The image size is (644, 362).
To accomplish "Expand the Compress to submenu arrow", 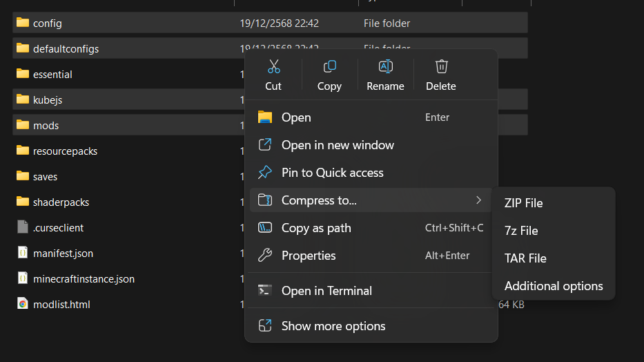I will click(478, 200).
